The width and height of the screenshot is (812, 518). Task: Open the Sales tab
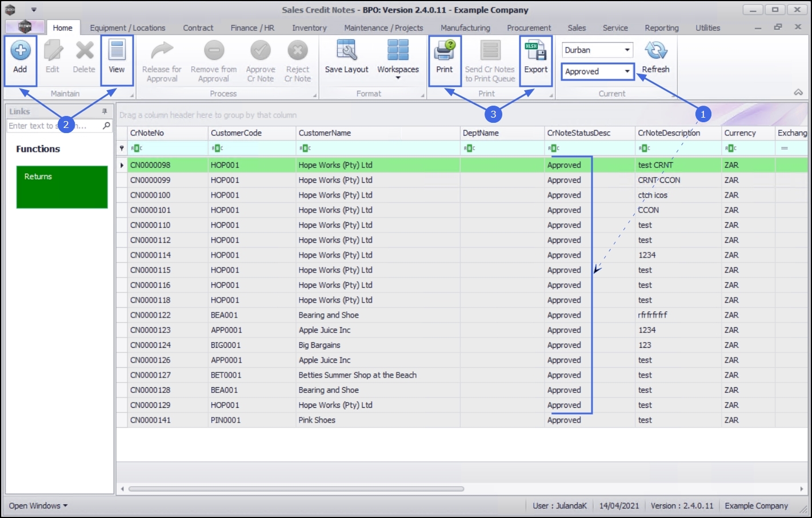(x=577, y=27)
